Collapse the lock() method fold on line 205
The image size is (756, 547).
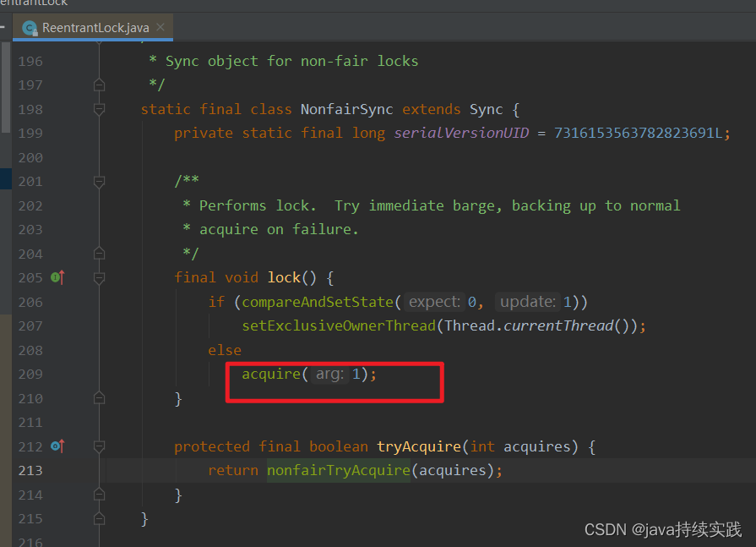tap(99, 278)
